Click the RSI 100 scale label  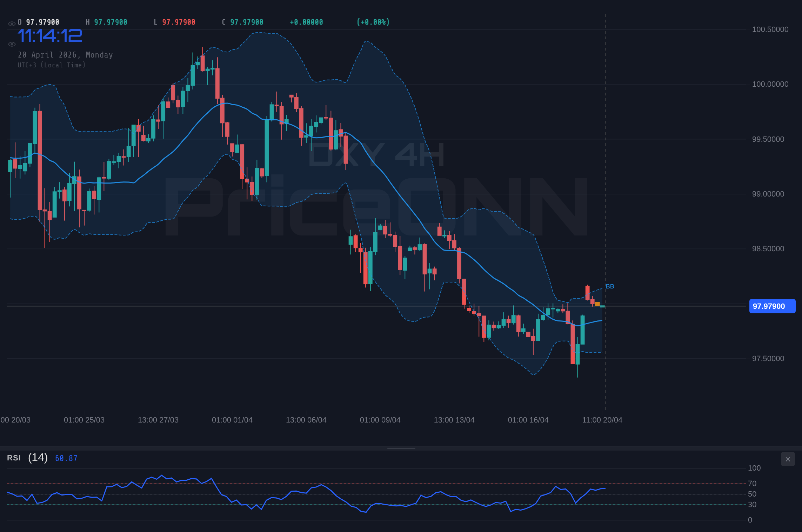[754, 468]
